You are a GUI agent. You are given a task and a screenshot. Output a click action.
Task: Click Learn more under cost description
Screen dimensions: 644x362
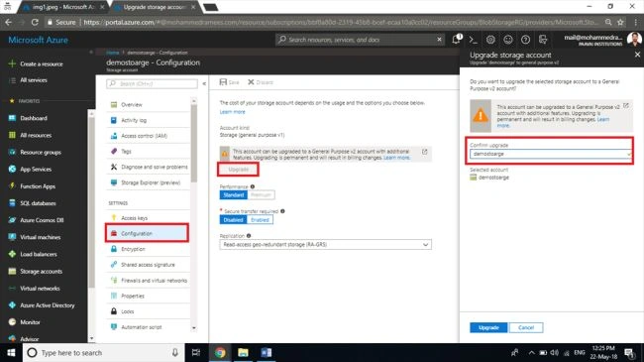point(232,112)
